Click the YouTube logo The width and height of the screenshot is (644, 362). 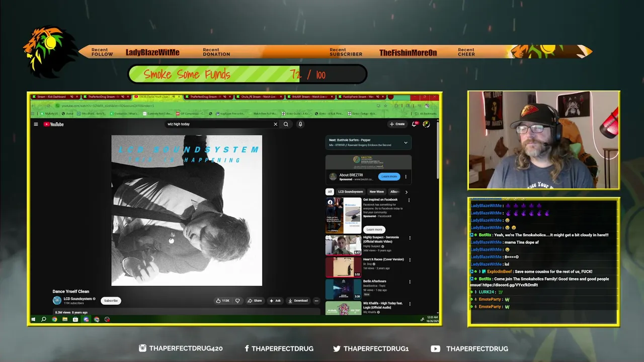53,124
